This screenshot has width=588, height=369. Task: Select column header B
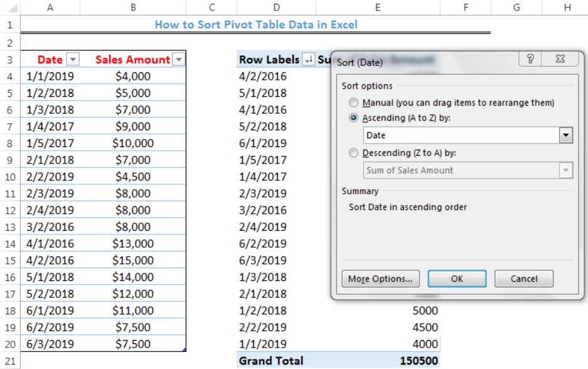pyautogui.click(x=133, y=8)
